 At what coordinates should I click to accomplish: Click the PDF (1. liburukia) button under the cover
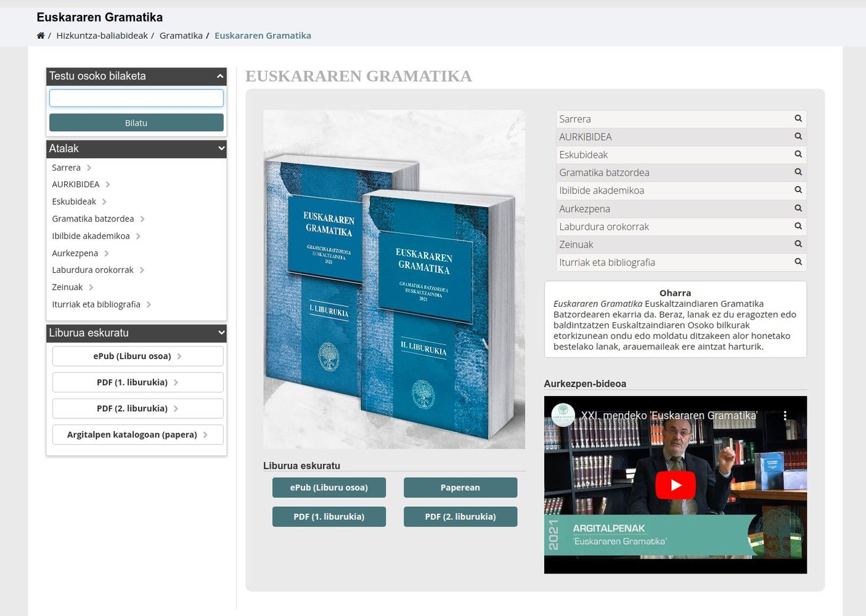click(x=329, y=516)
